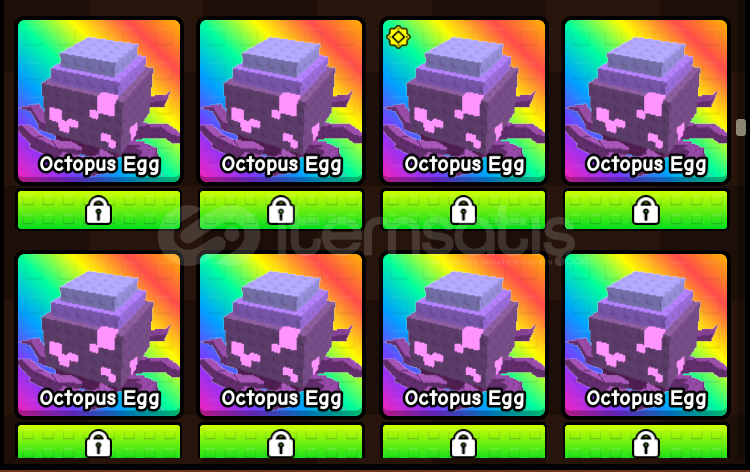Select the second Octopus Egg in the top row
This screenshot has height=472, width=750.
pyautogui.click(x=281, y=100)
